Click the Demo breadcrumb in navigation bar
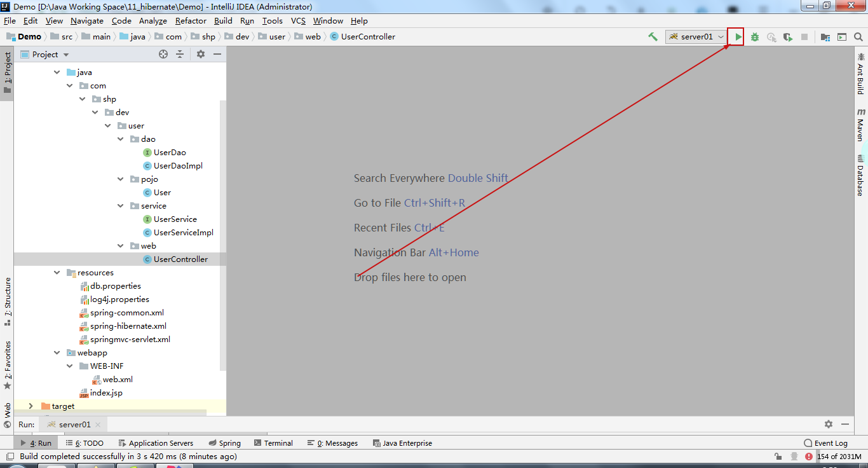Image resolution: width=868 pixels, height=468 pixels. (24, 37)
